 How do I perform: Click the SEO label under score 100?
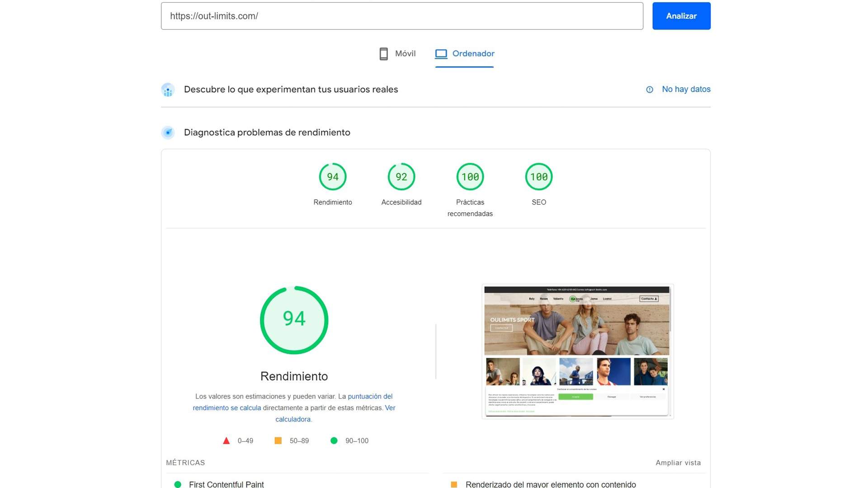(539, 202)
